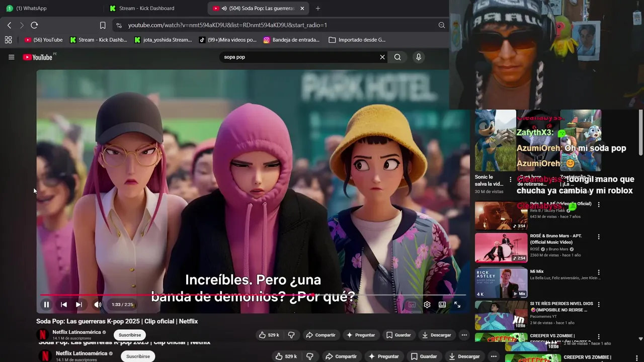The image size is (644, 362).
Task: Click the sidebar scrollbar down arrow
Action: (x=640, y=339)
